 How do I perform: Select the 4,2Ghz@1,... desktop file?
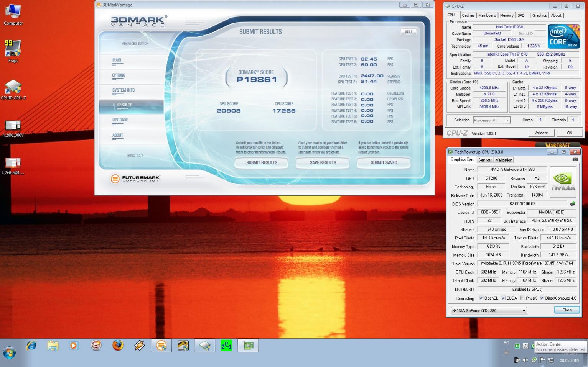click(x=13, y=165)
